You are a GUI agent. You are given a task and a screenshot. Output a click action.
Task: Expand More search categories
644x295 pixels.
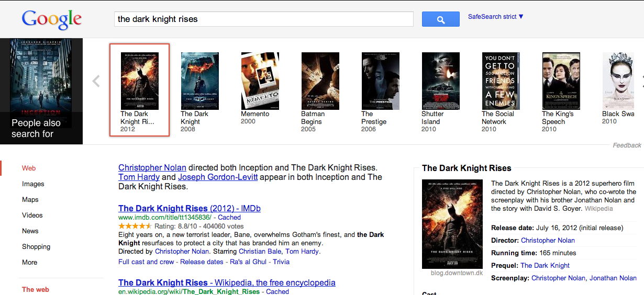coord(29,263)
